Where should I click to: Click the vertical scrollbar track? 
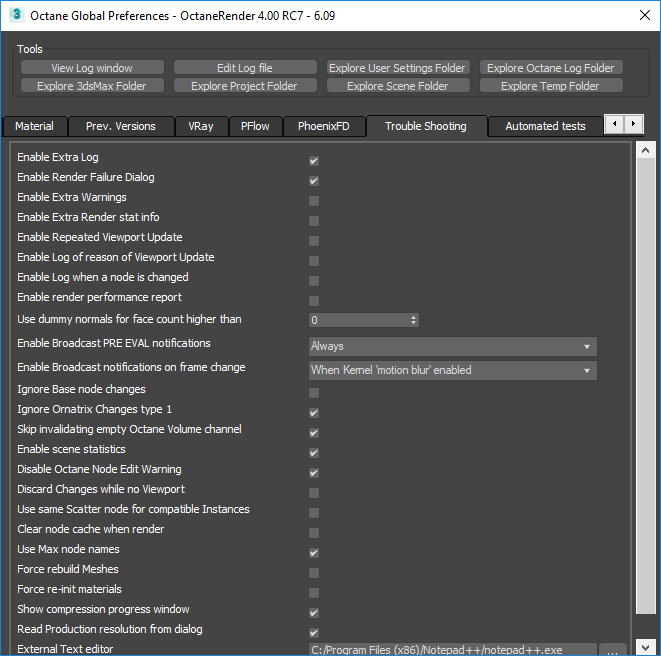point(645,400)
